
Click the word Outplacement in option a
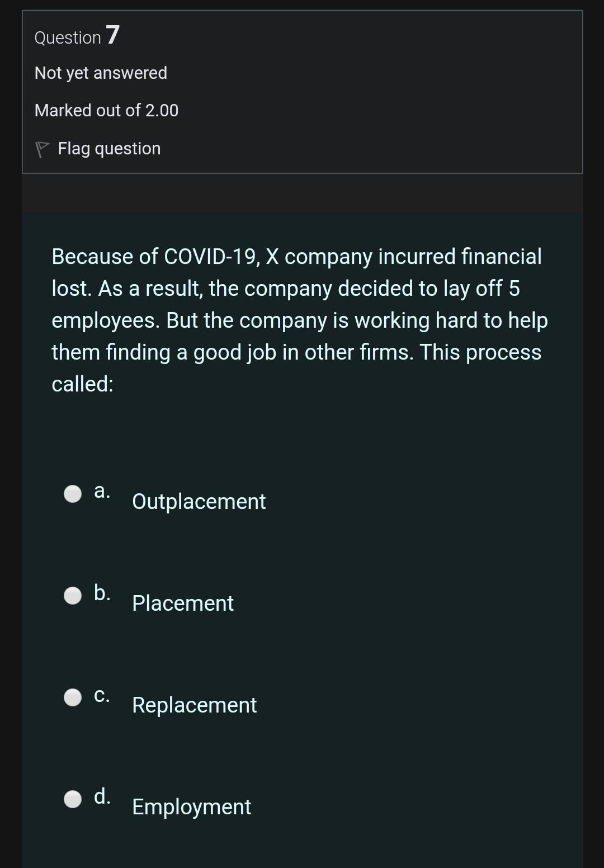(x=199, y=502)
